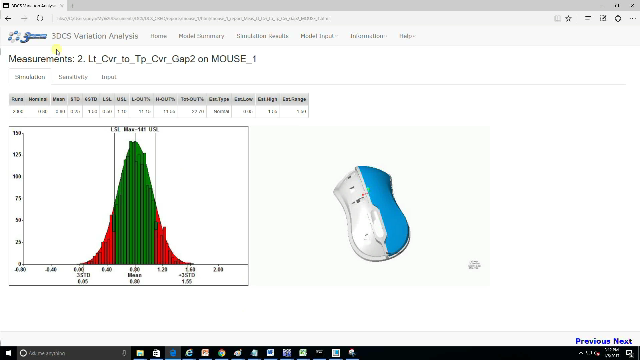The width and height of the screenshot is (640, 360).
Task: Open the Edge Hub icon
Action: [588, 18]
